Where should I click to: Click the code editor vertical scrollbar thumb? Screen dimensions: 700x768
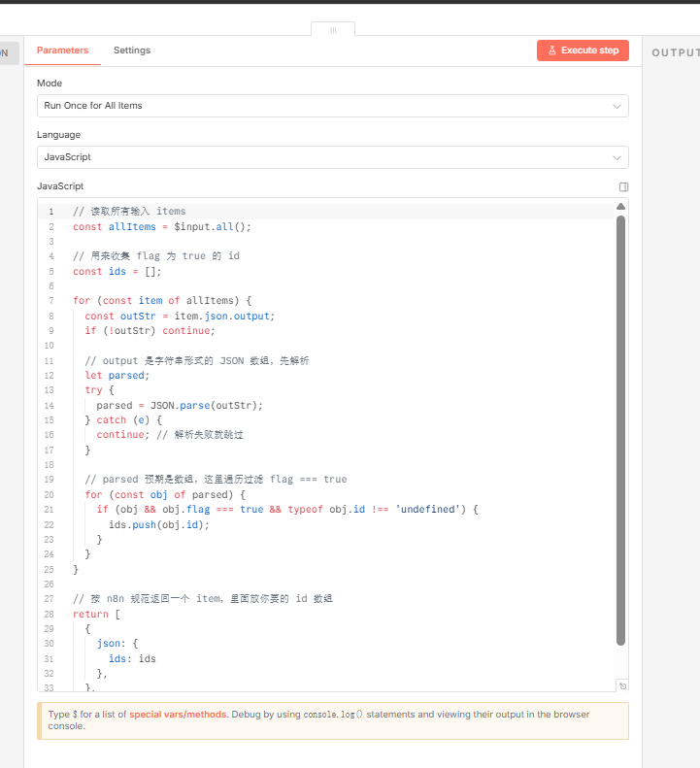tap(621, 427)
